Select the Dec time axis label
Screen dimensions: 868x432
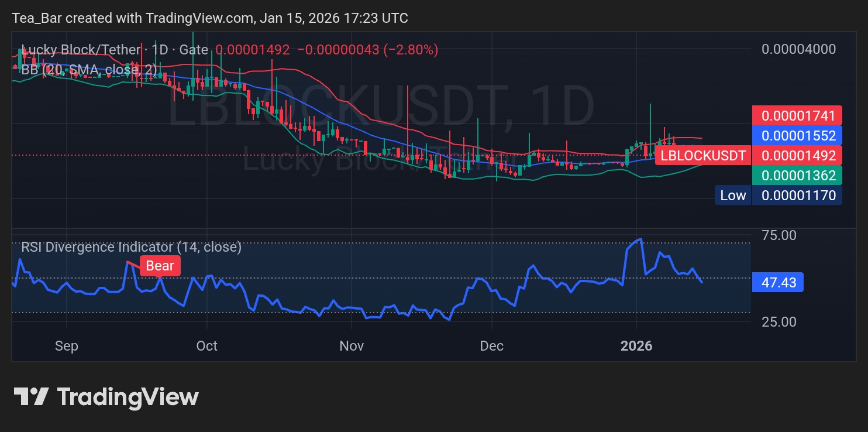492,346
